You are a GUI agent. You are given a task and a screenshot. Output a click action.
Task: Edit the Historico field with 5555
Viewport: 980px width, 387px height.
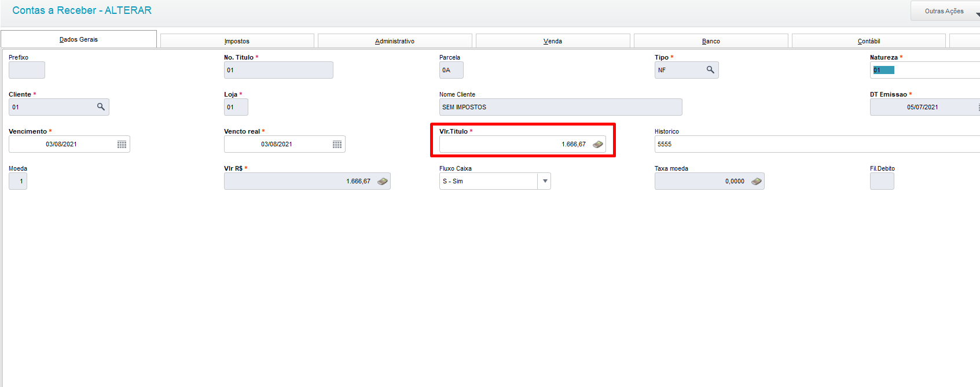(x=817, y=144)
